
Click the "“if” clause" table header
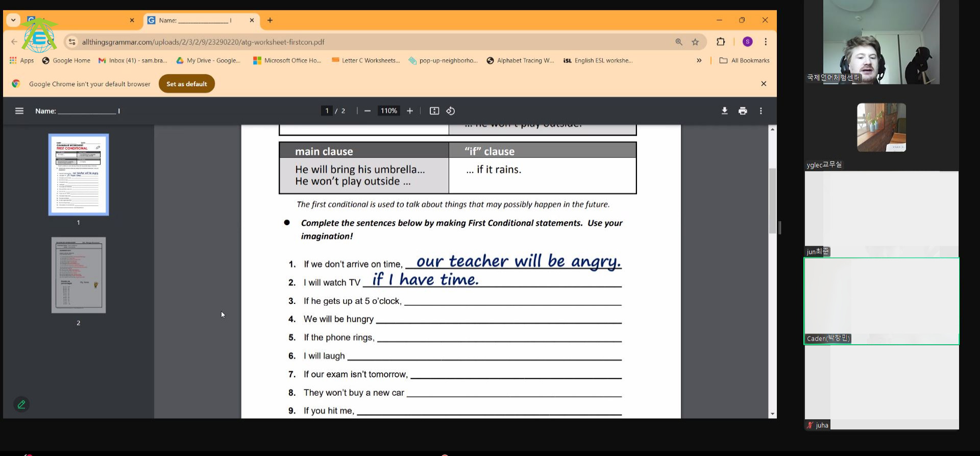(489, 151)
